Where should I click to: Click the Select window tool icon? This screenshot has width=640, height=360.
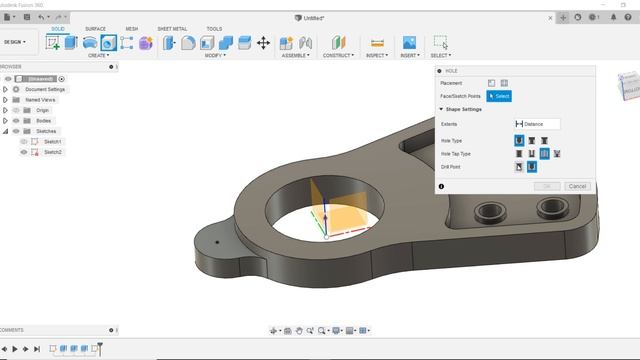[x=440, y=42]
